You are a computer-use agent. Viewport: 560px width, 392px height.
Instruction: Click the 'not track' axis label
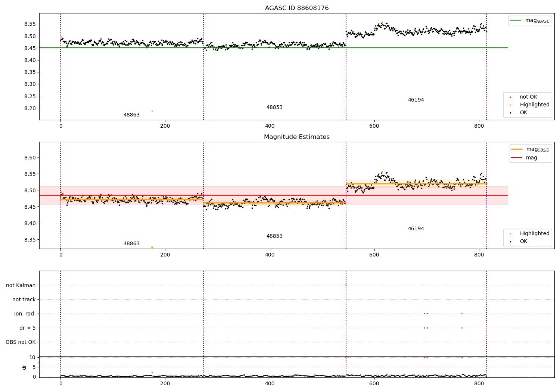click(x=24, y=300)
